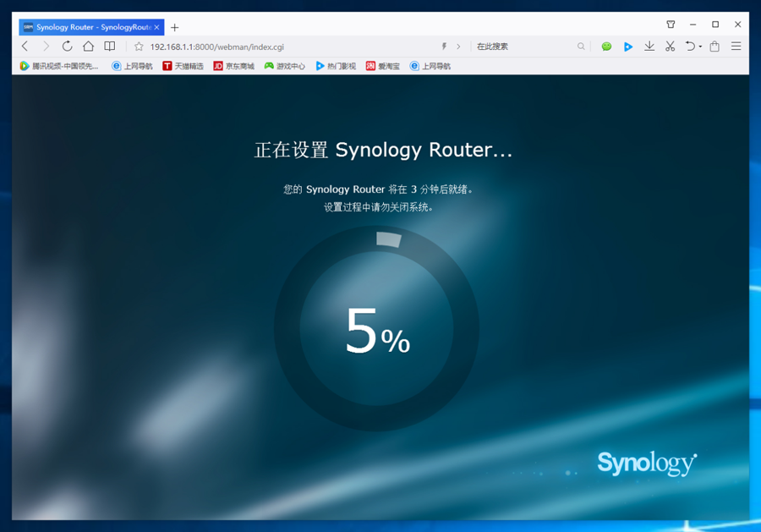
Task: Open the 京东商城 bookmark
Action: click(x=233, y=66)
